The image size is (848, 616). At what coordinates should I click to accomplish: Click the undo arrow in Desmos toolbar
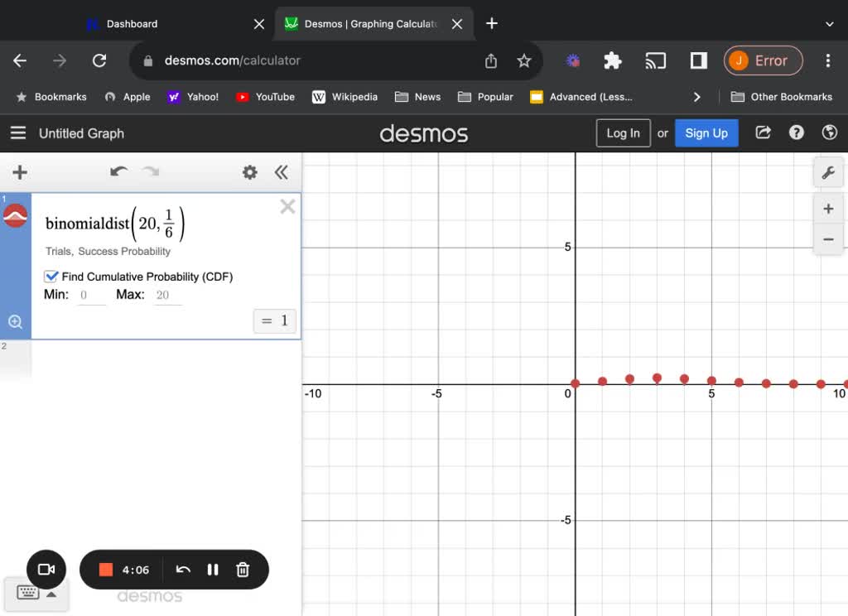coord(118,172)
